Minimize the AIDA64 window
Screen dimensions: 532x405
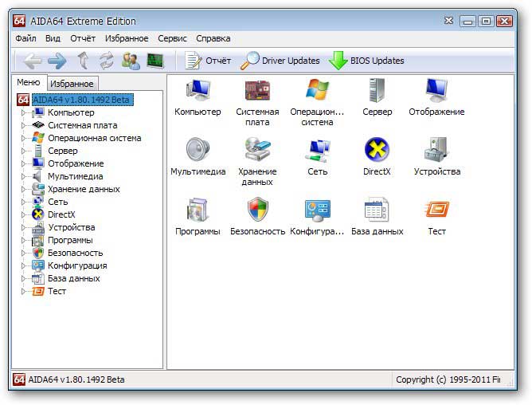pos(467,22)
